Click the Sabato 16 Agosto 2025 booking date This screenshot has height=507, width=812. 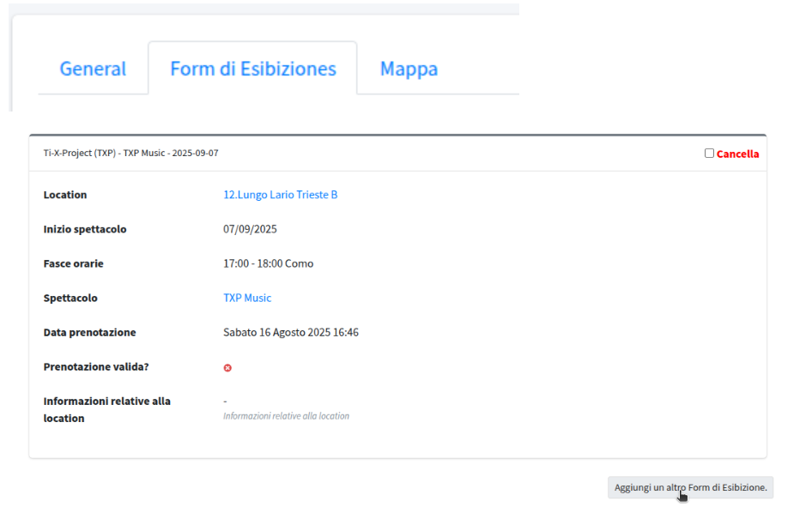point(291,332)
